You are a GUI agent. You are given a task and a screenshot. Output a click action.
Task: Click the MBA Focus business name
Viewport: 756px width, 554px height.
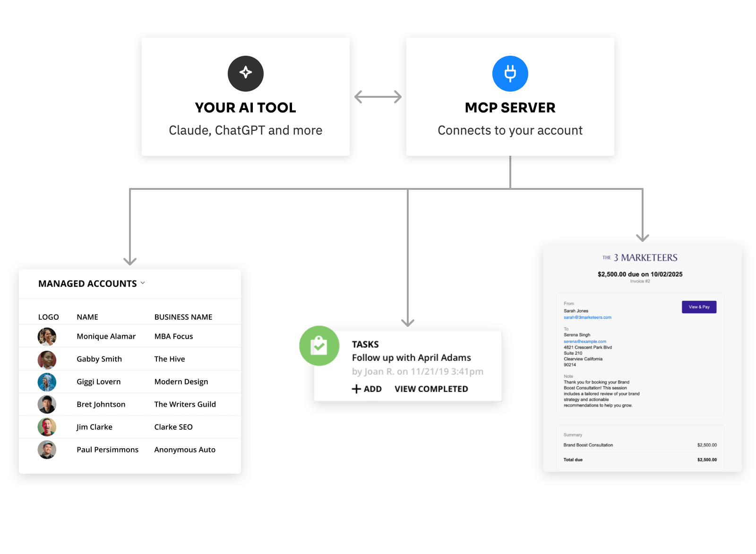tap(174, 336)
